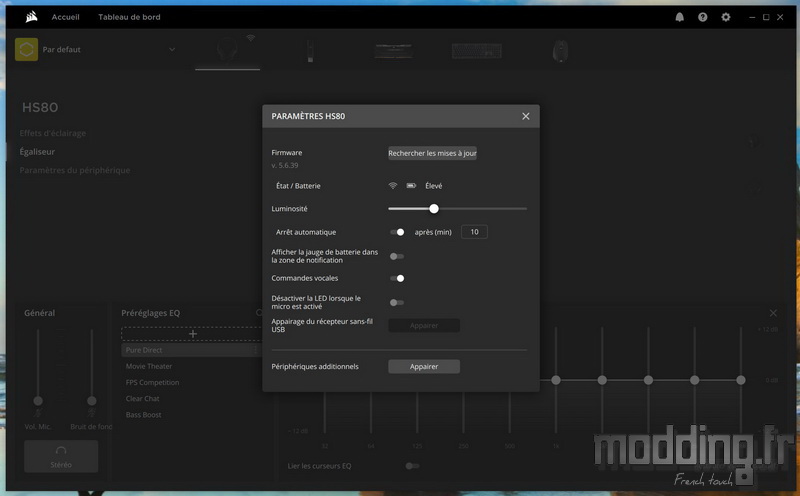Select the headset stand device icon
This screenshot has width=800, height=496.
click(x=310, y=51)
